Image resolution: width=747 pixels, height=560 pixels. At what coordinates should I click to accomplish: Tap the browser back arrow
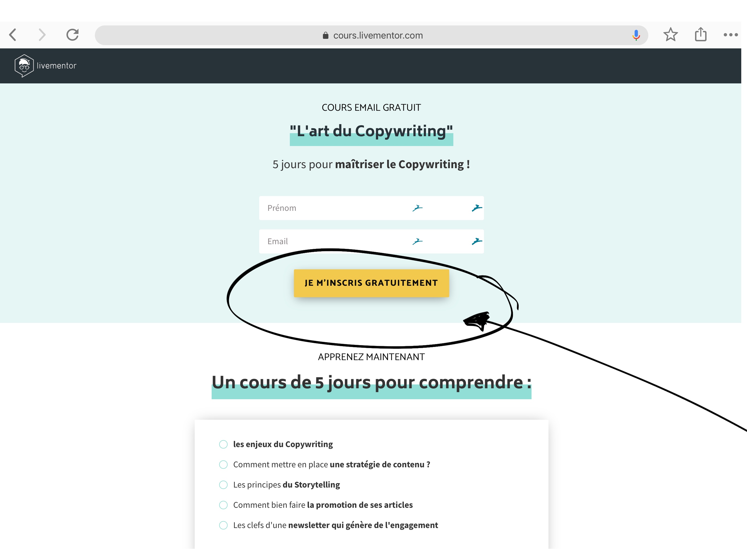pyautogui.click(x=13, y=34)
